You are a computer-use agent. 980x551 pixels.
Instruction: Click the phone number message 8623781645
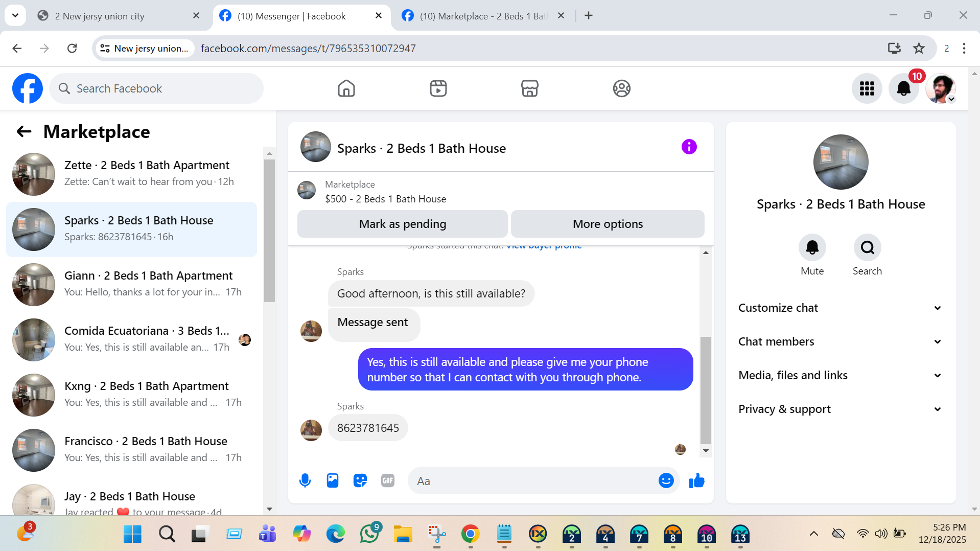[x=368, y=428]
